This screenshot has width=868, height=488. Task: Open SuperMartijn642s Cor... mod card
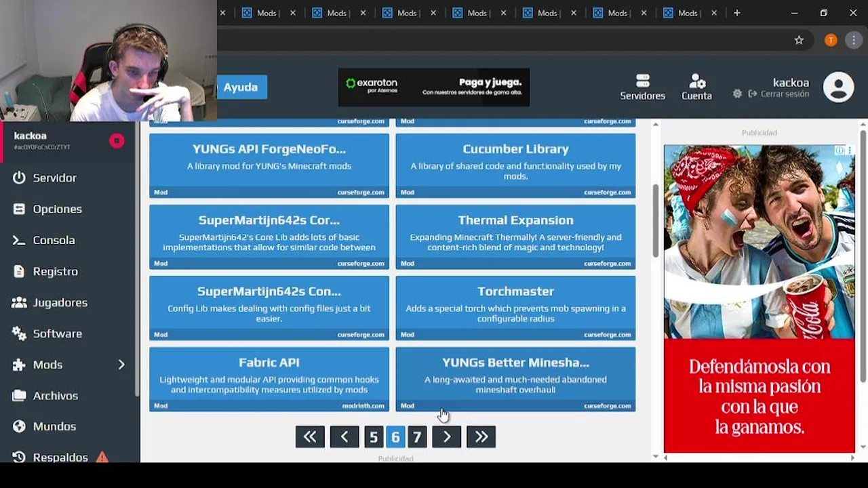point(269,237)
